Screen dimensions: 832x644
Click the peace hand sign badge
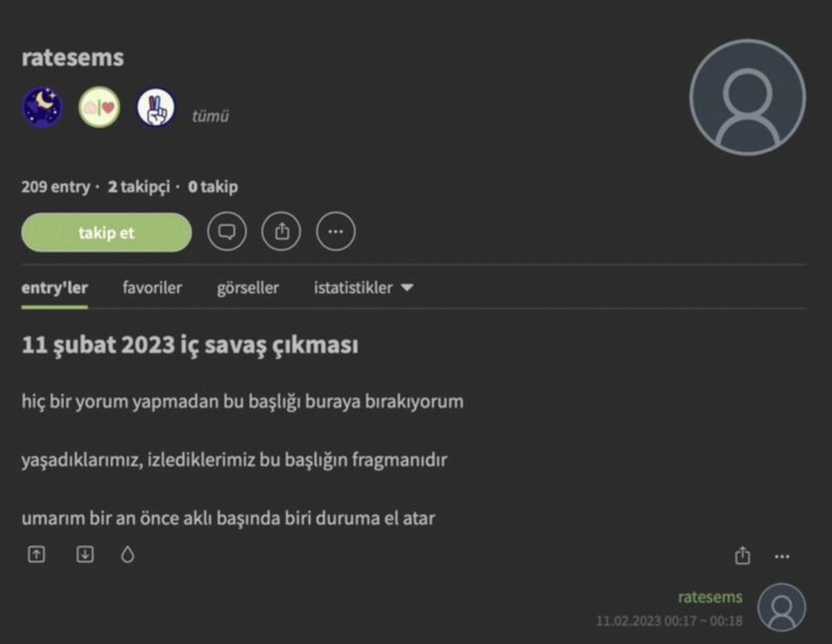pyautogui.click(x=155, y=107)
